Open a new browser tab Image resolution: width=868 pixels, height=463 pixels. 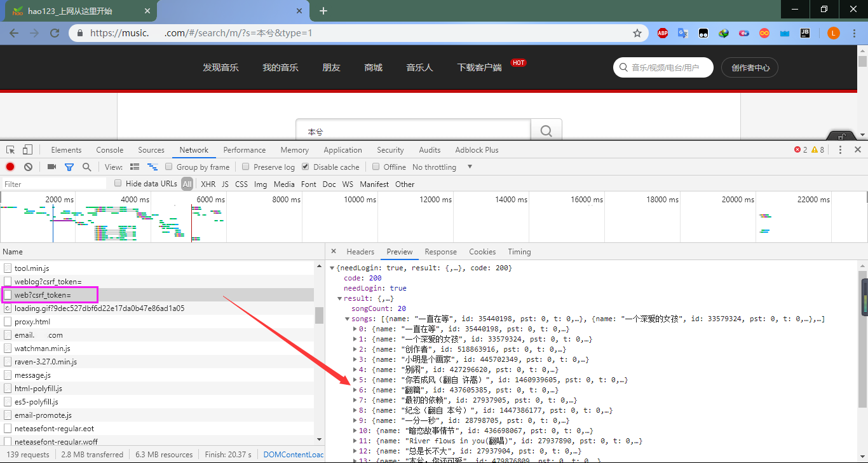[x=323, y=11]
